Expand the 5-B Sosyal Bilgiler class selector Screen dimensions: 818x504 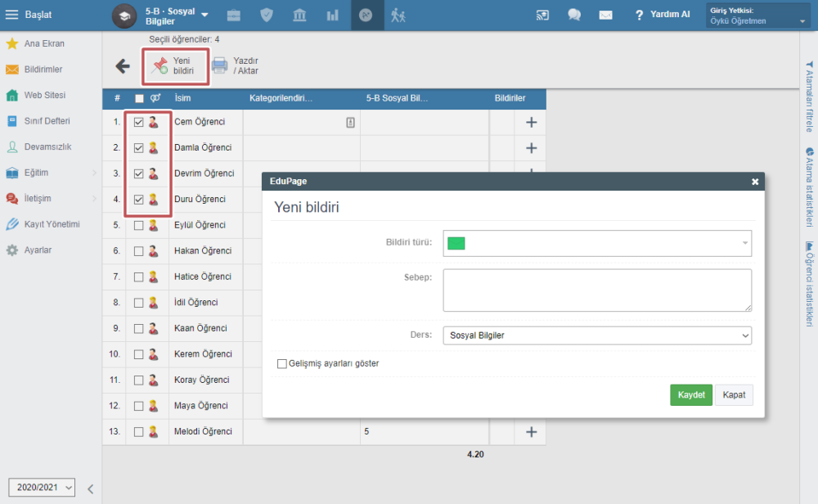tap(204, 15)
